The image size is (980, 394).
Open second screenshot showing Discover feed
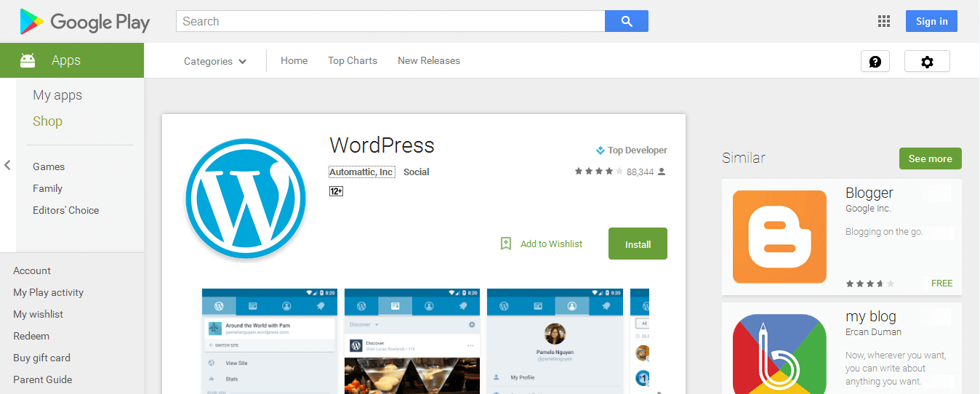coord(411,341)
